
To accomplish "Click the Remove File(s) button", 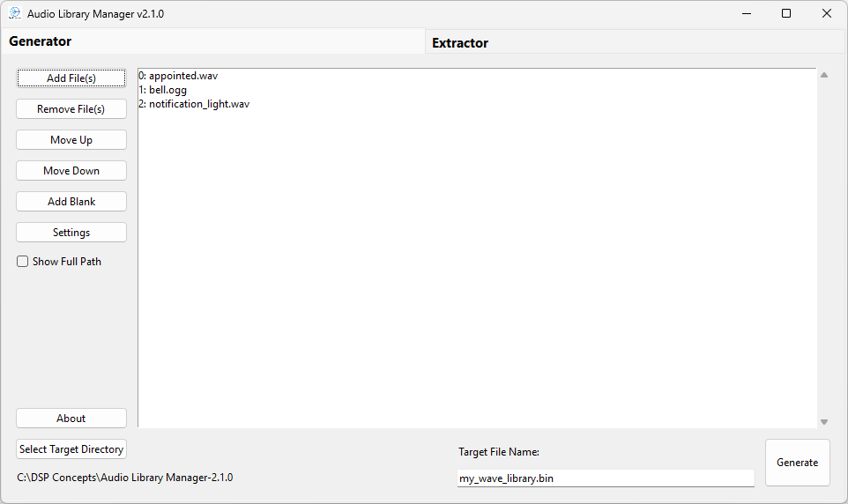I will click(71, 109).
